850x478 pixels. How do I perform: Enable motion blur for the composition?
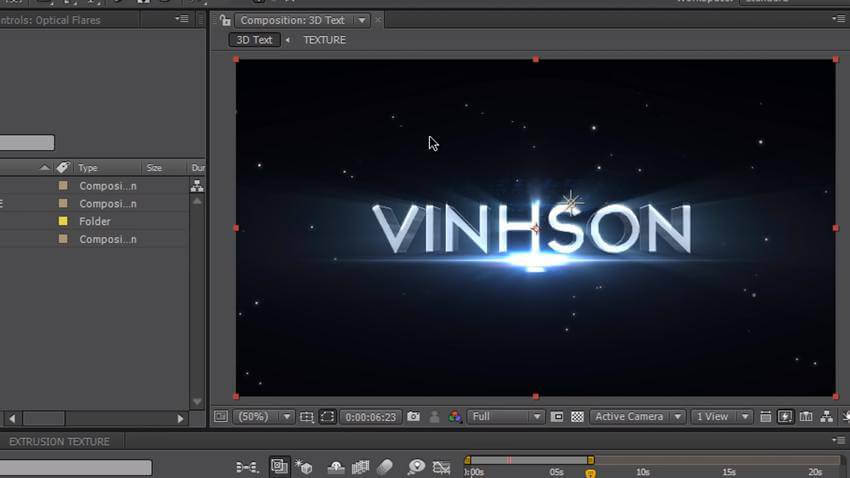384,467
